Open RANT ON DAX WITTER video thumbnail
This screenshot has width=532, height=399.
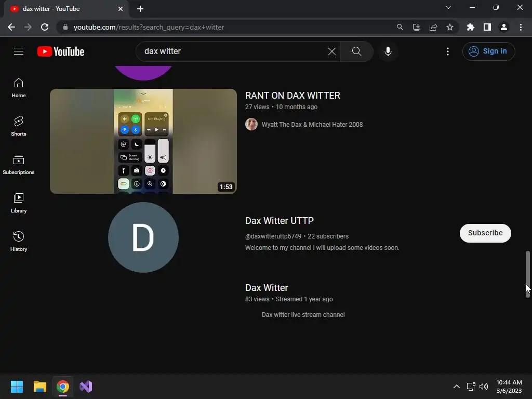click(x=143, y=141)
